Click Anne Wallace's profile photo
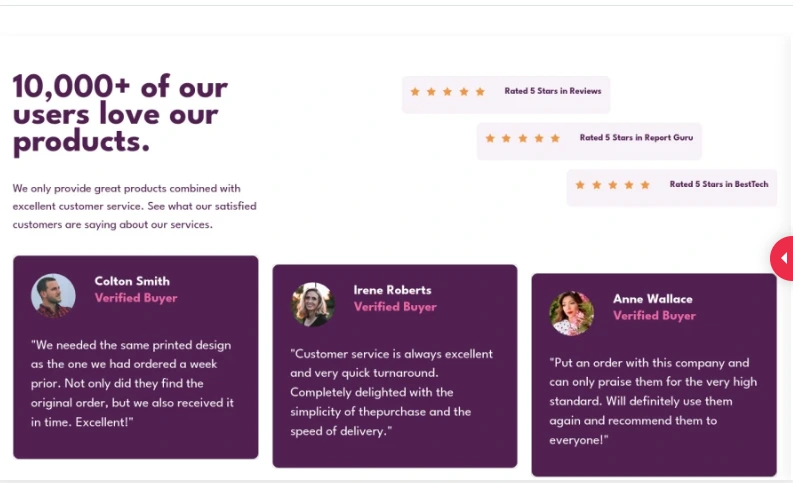This screenshot has width=793, height=483. tap(572, 313)
